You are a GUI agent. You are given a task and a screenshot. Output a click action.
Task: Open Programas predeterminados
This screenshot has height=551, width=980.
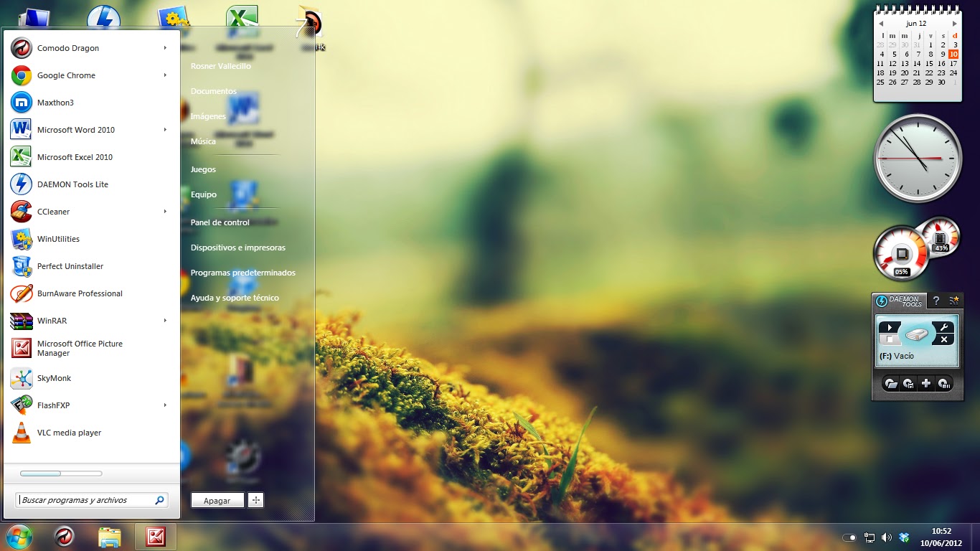[243, 273]
